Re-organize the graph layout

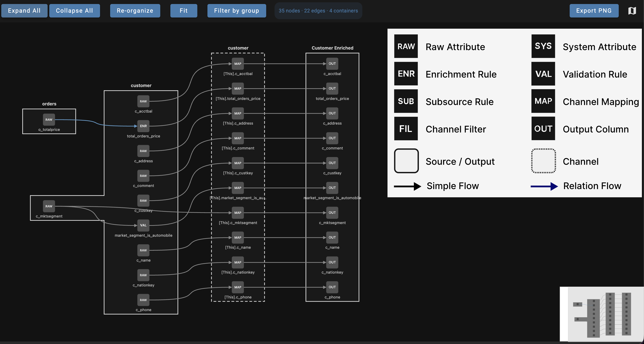135,11
